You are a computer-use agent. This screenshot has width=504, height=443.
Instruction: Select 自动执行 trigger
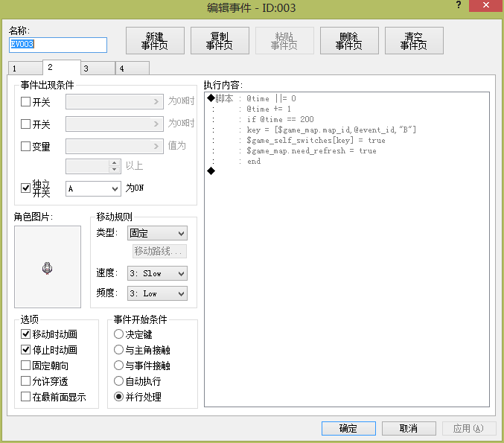pos(118,381)
